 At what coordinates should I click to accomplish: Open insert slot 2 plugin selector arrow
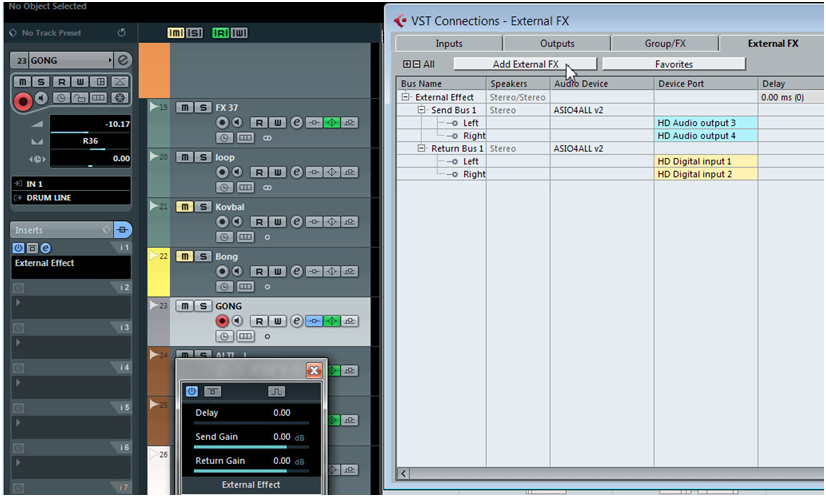(x=18, y=303)
